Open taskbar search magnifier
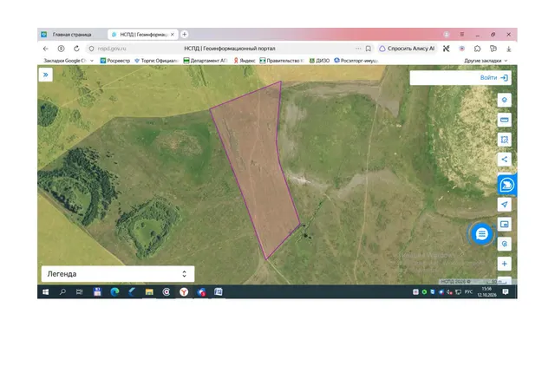The width and height of the screenshot is (555, 392). point(62,291)
